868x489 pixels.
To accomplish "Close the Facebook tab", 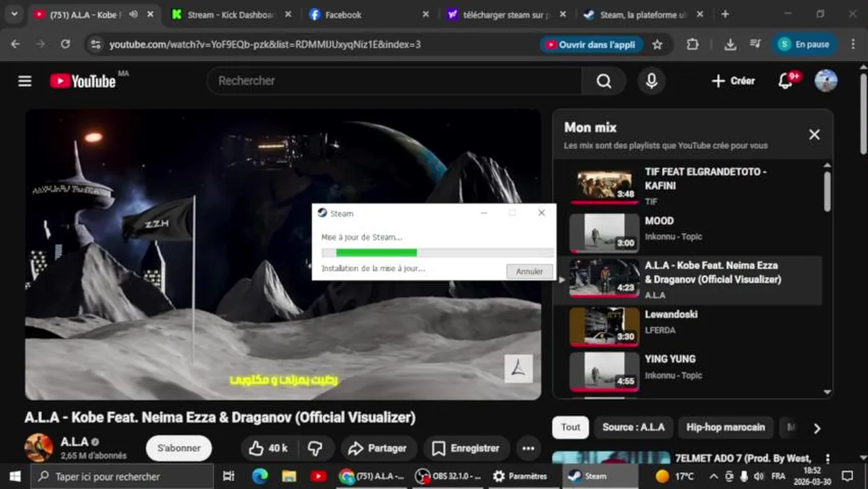I will [x=425, y=14].
